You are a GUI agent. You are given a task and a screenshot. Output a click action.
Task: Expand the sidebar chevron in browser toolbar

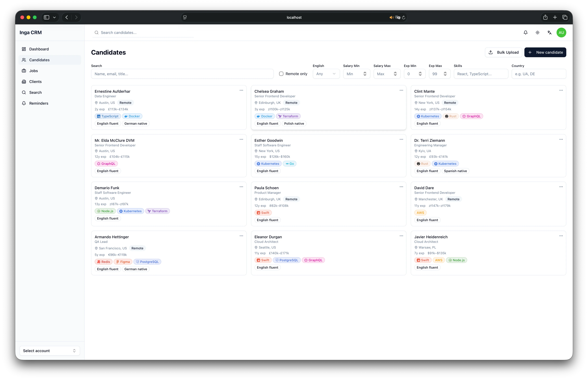[x=55, y=17]
